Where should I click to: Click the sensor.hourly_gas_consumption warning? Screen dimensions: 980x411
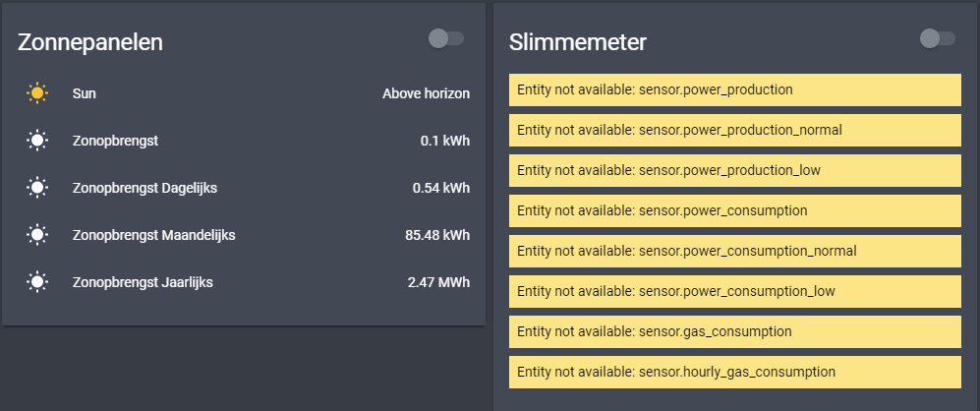point(735,373)
